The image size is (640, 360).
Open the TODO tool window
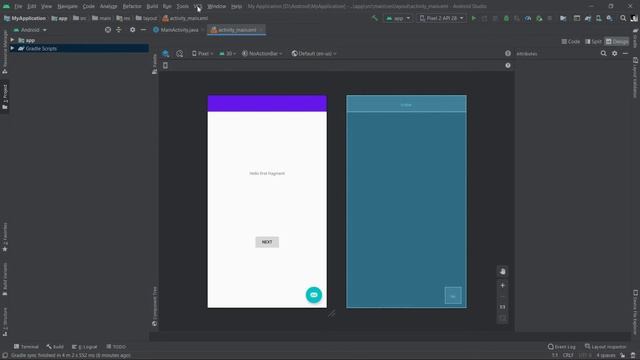116,347
